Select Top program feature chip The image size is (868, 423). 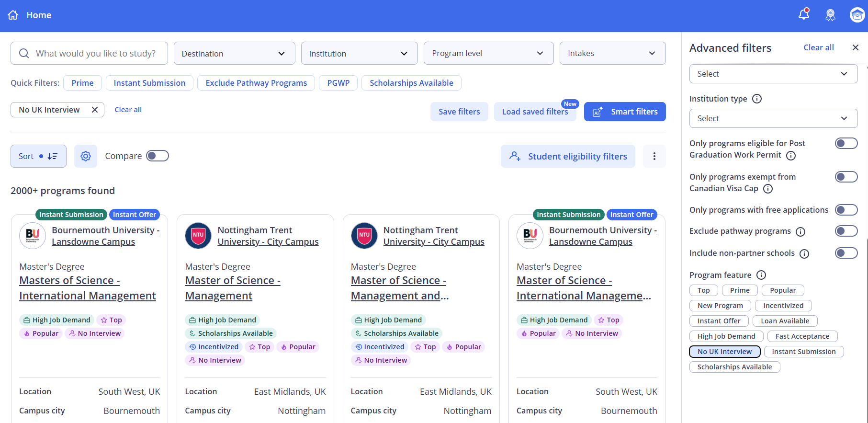tap(703, 290)
